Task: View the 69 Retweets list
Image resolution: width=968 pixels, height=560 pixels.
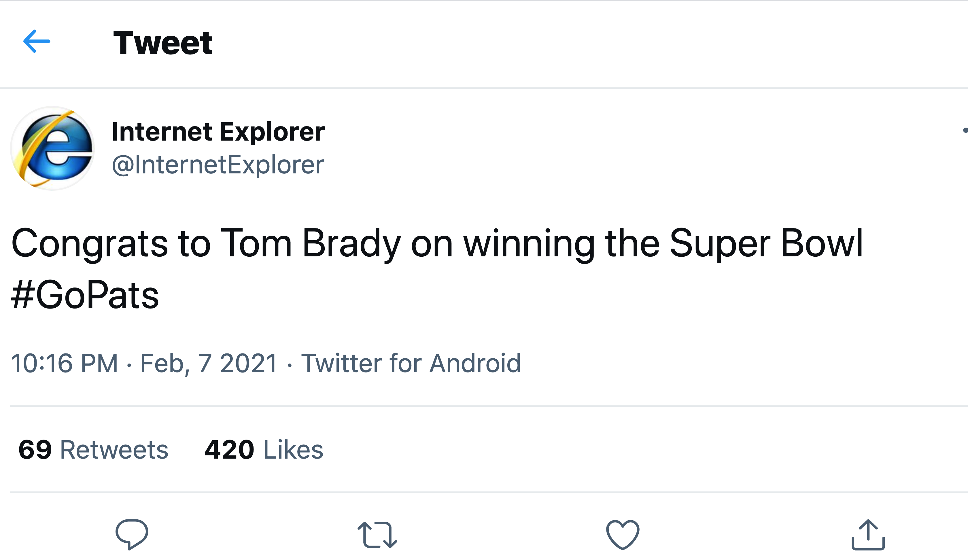Action: coord(93,449)
